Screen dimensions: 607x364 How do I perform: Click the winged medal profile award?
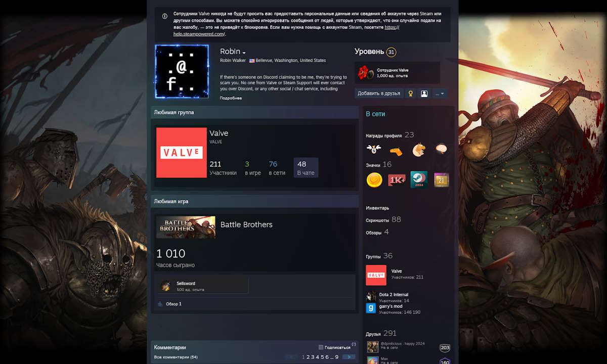pos(374,150)
